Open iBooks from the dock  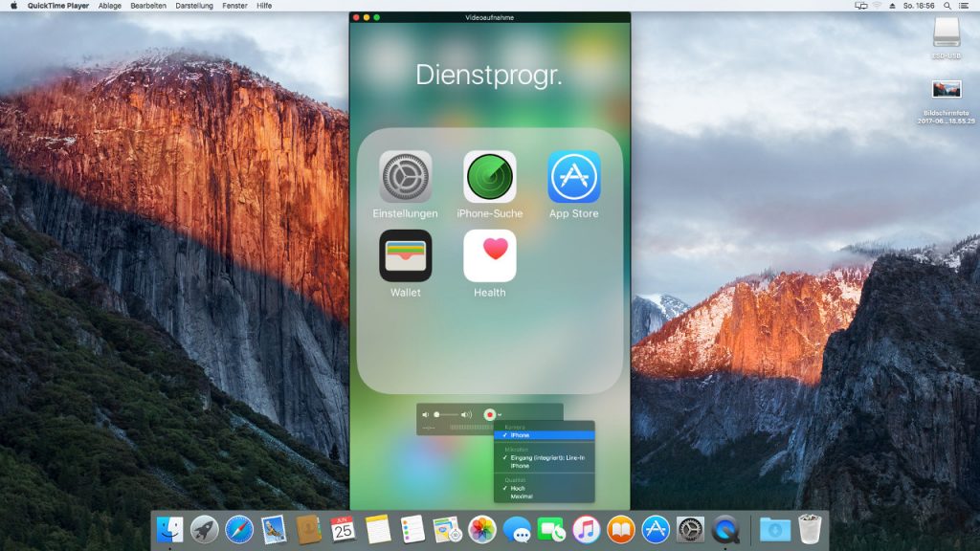click(620, 530)
